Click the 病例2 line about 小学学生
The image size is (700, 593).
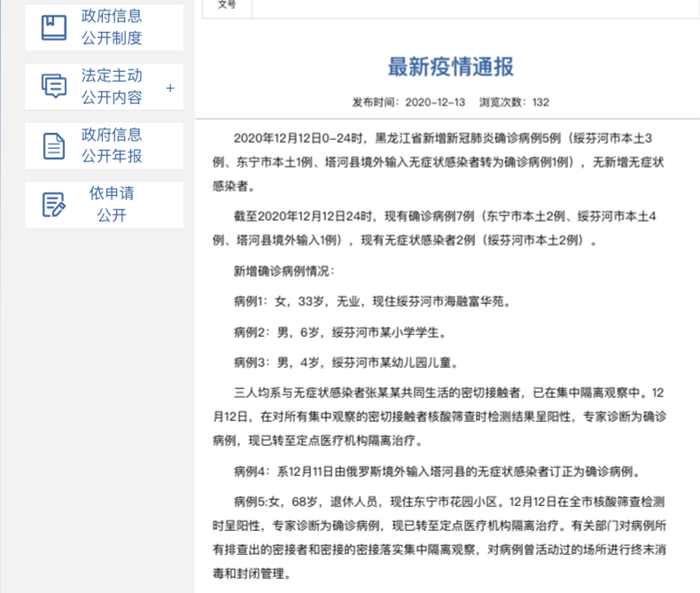338,332
